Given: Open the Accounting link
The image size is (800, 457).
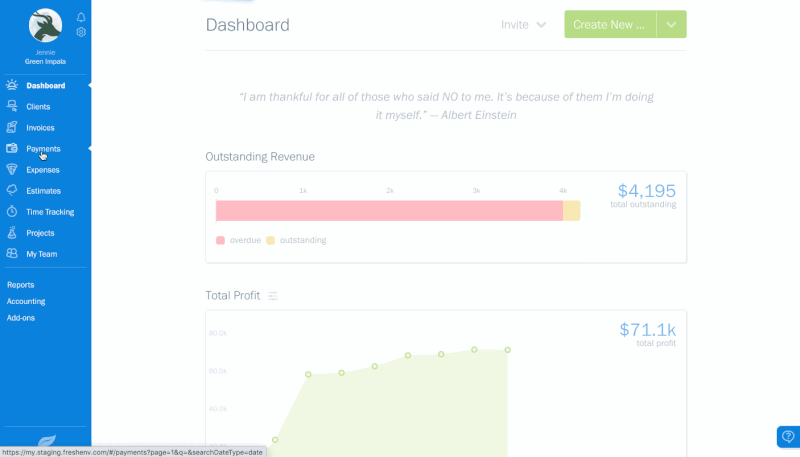Looking at the screenshot, I should click(x=25, y=301).
